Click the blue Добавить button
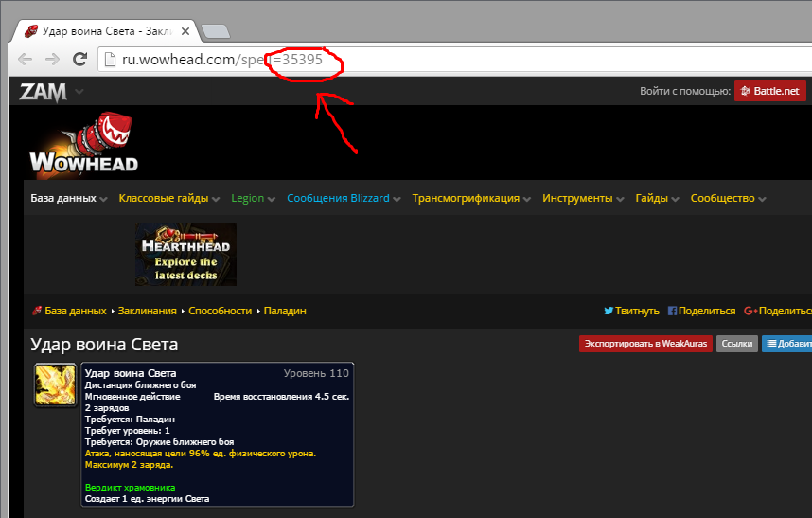812x518 pixels. [786, 344]
